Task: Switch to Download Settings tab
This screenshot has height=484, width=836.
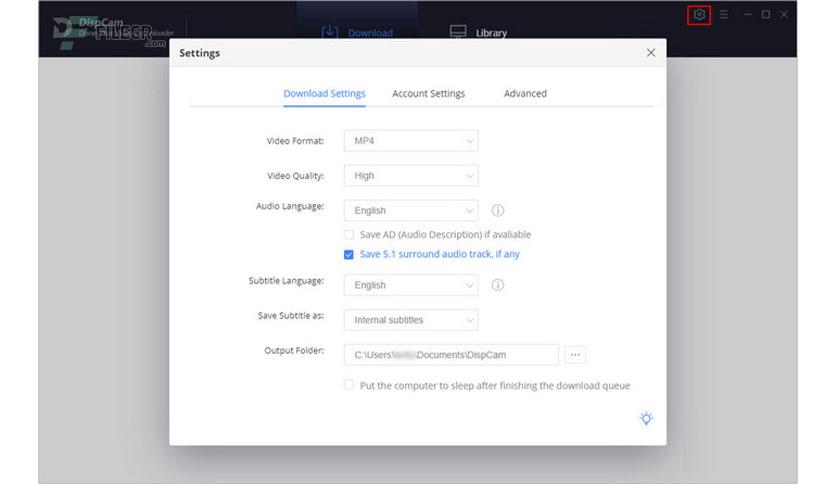Action: (324, 94)
